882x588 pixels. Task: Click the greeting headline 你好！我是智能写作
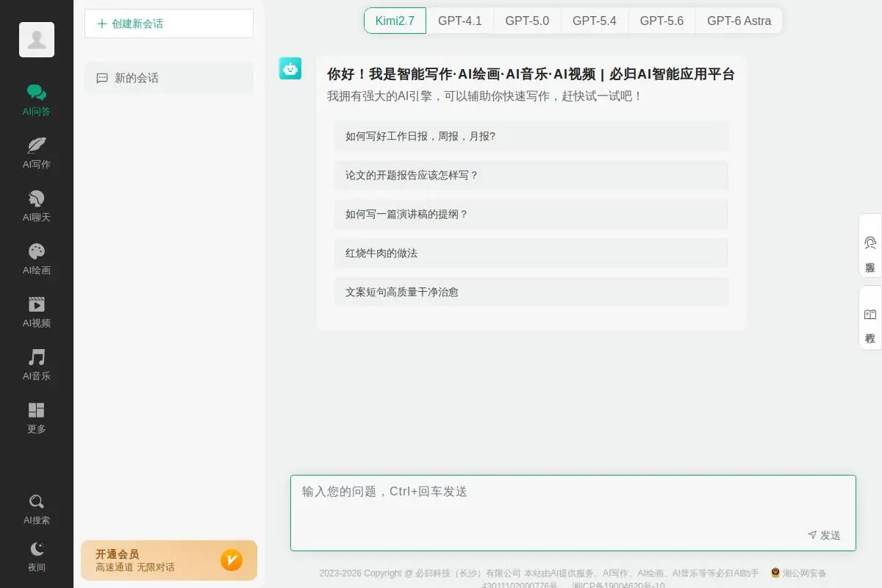(x=531, y=74)
